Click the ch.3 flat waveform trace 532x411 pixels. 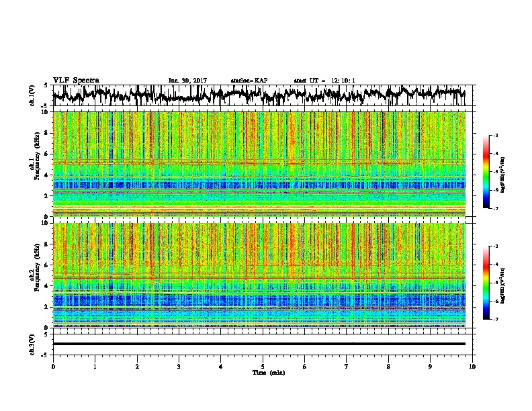tap(259, 344)
